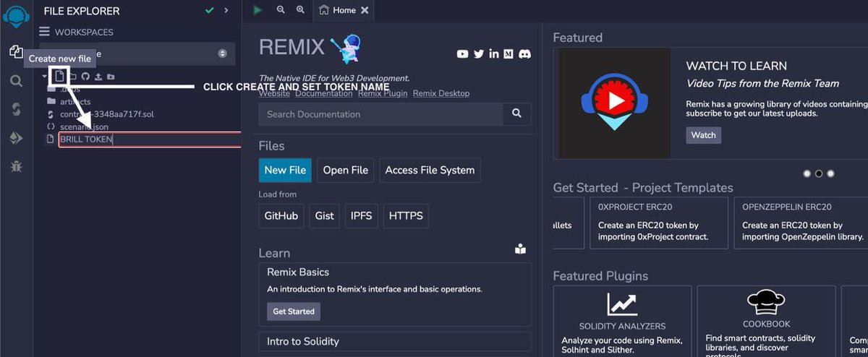Viewport: 868px width, 357px height.
Task: Click the upload file icon in explorer
Action: [x=98, y=77]
